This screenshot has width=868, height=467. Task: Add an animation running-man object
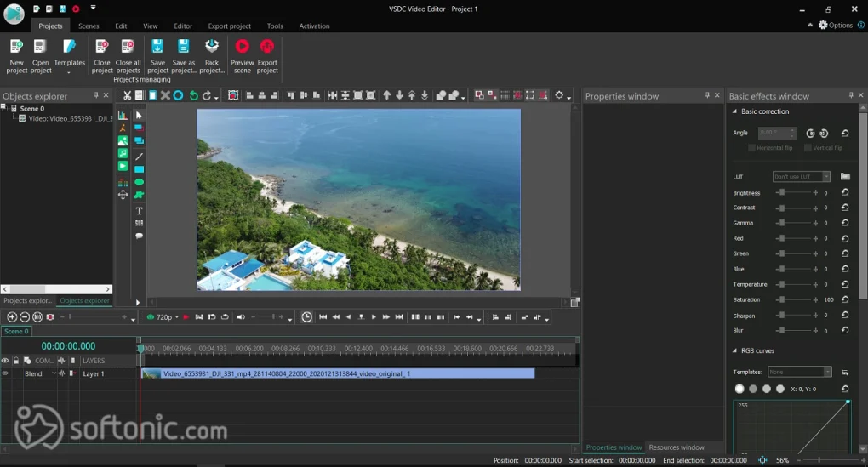[123, 128]
